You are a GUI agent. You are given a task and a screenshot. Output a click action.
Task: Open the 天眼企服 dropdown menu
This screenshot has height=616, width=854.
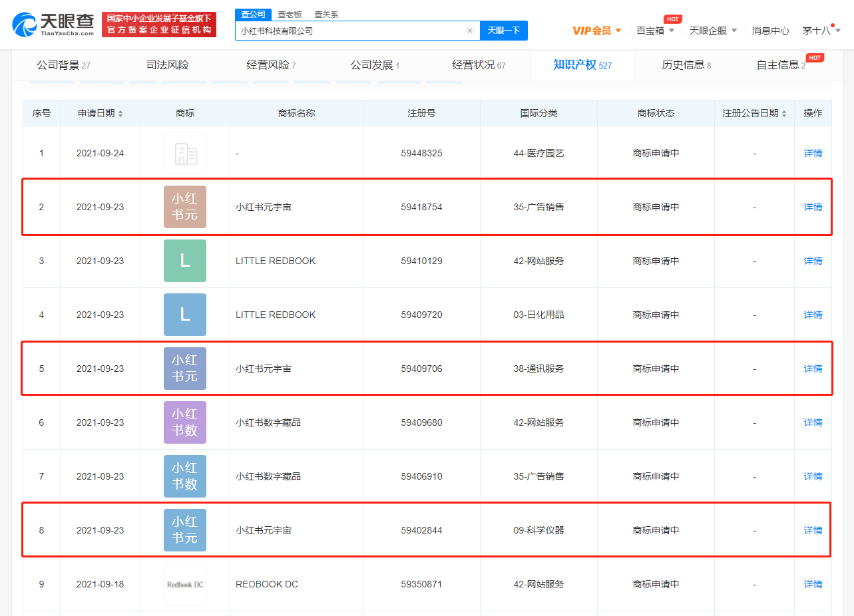[x=713, y=31]
